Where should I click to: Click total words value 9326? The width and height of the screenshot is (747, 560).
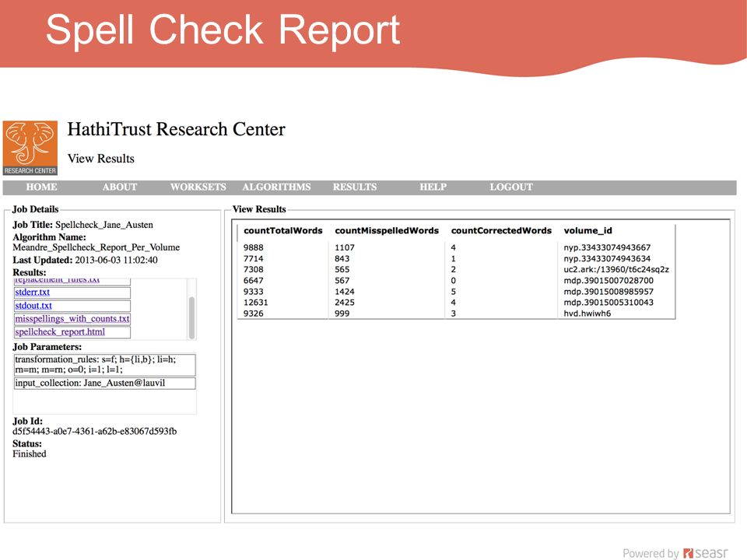[254, 313]
